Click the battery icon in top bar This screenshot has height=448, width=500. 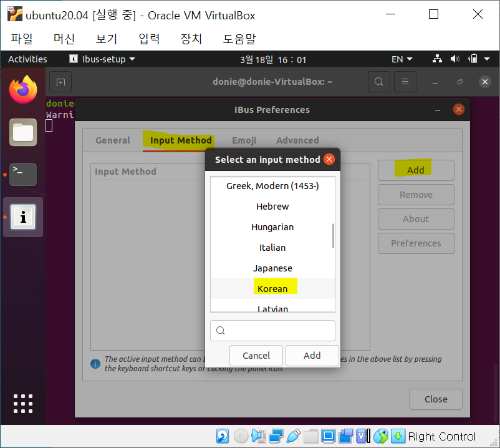tap(473, 59)
